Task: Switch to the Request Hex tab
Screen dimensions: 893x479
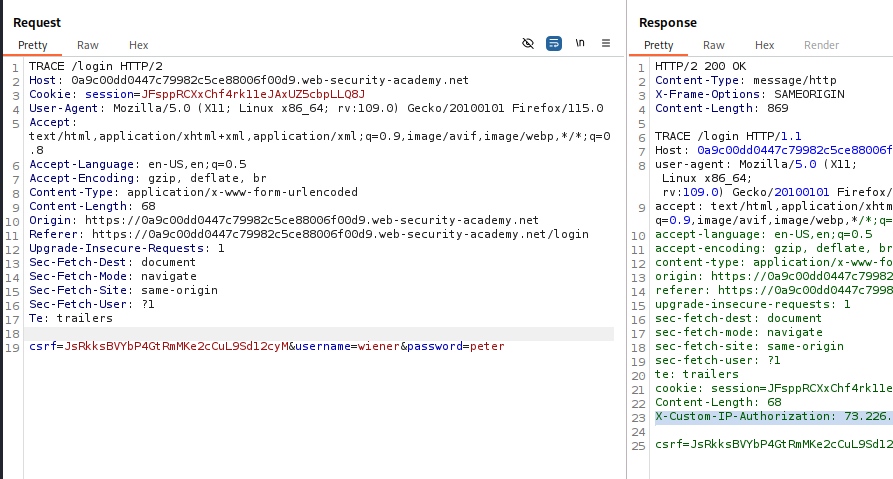Action: (138, 45)
